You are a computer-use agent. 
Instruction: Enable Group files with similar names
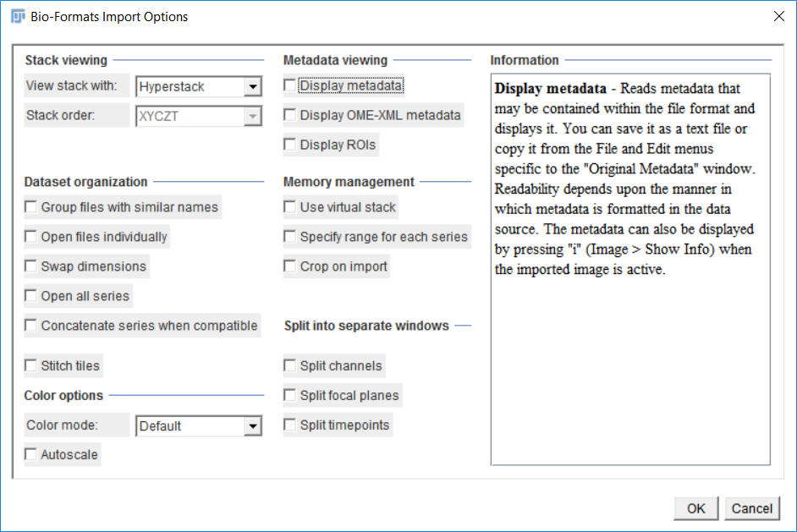[x=31, y=207]
